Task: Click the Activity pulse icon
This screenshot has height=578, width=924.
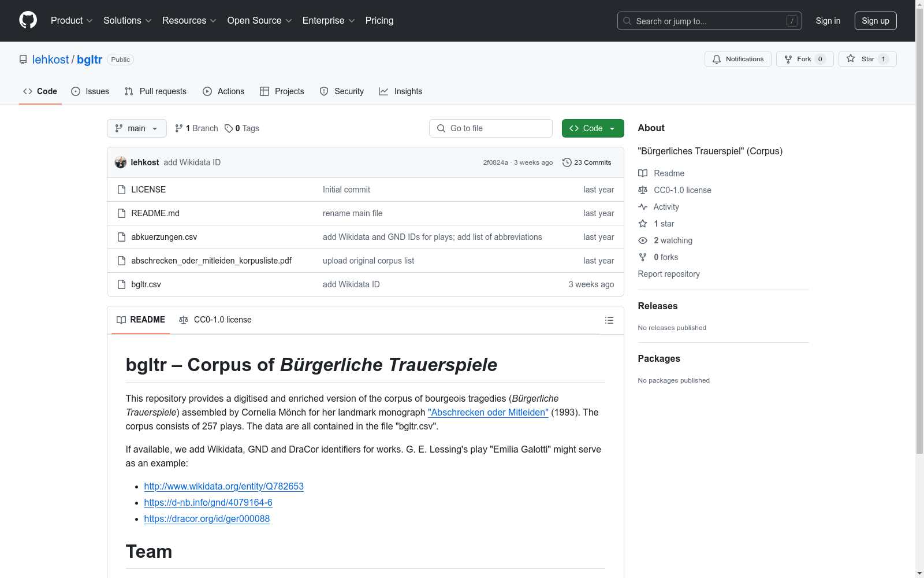Action: 643,207
